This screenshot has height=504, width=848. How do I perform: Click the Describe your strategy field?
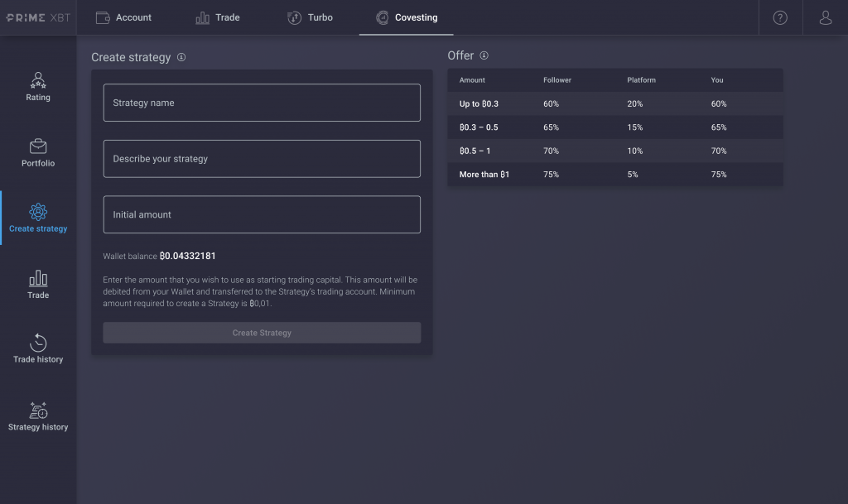[x=262, y=158]
